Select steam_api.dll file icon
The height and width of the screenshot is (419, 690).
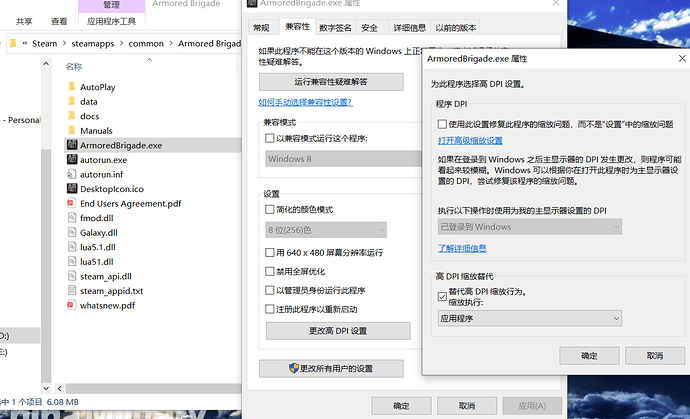pyautogui.click(x=72, y=276)
